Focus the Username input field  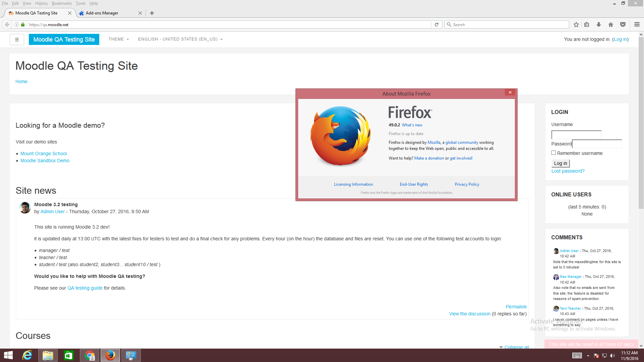(576, 135)
